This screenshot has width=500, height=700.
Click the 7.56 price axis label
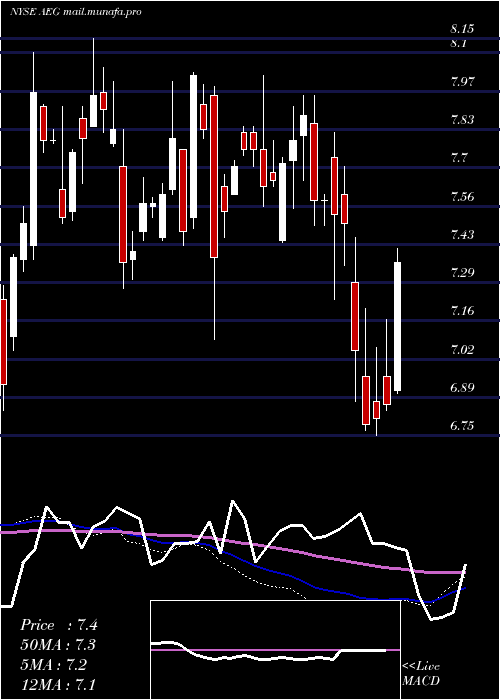point(464,196)
